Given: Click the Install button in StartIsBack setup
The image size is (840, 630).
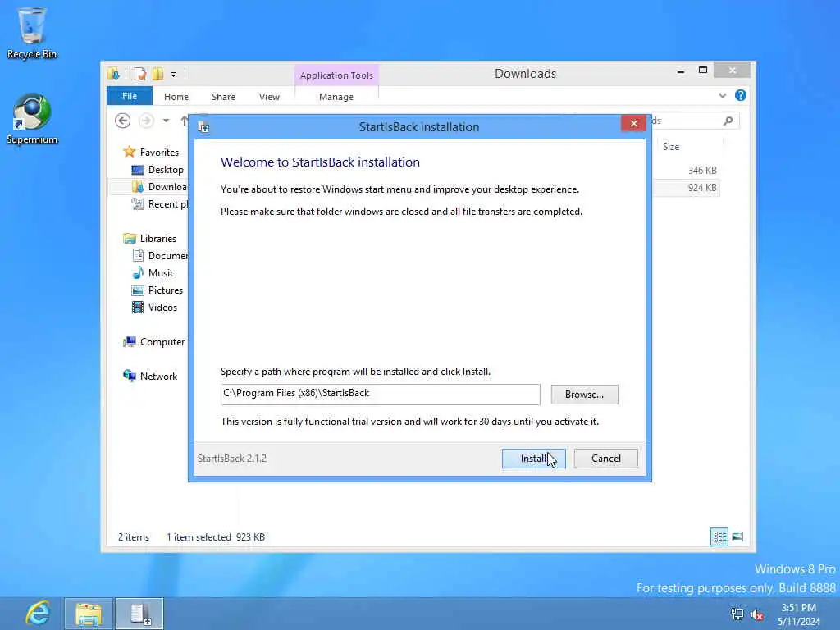Looking at the screenshot, I should (533, 459).
